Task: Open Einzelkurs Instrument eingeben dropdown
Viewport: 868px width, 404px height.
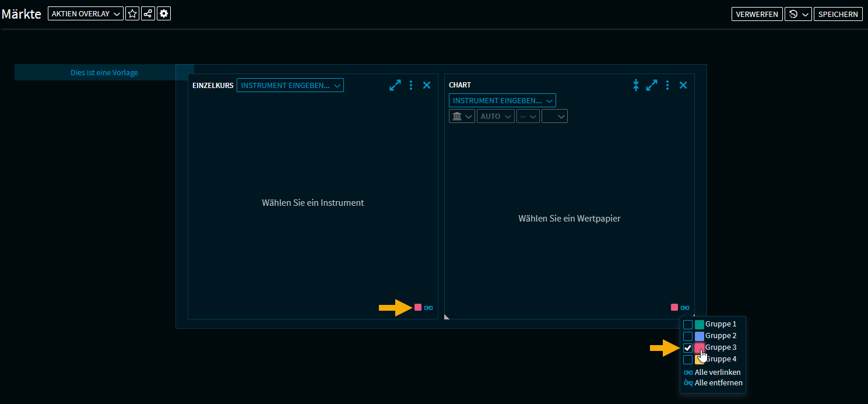Action: coord(290,86)
